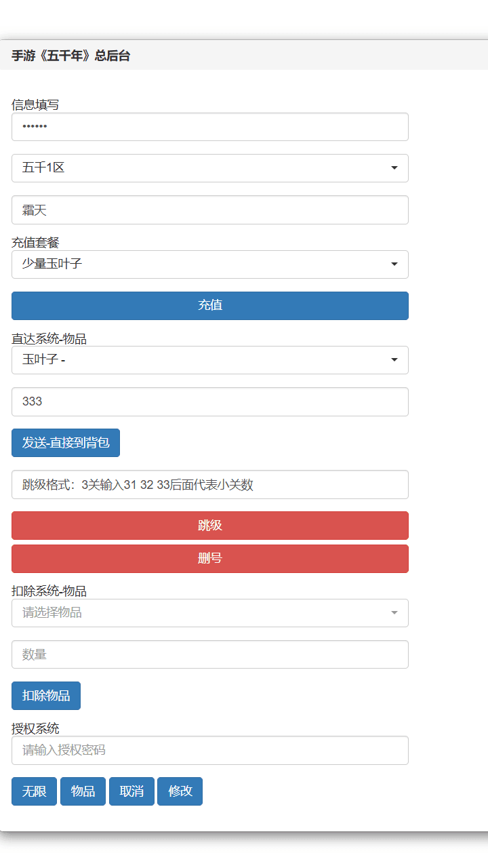Image resolution: width=488 pixels, height=868 pixels.
Task: Click the 修改 modify button
Action: (180, 791)
